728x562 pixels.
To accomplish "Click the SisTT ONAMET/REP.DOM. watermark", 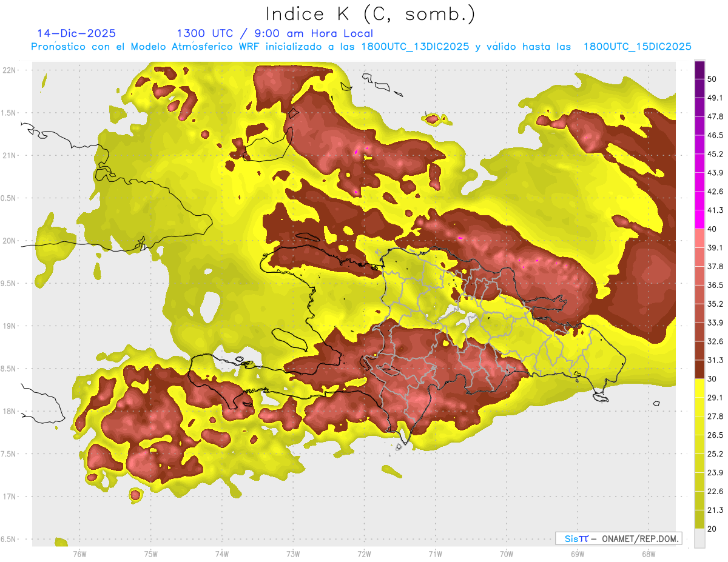I will 618,538.
